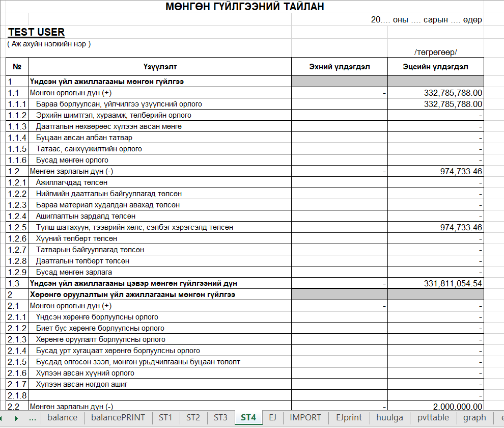Screen dimensions: 504x428
Task: Select the 'Үзүүлэлт' column header
Action: [160, 67]
